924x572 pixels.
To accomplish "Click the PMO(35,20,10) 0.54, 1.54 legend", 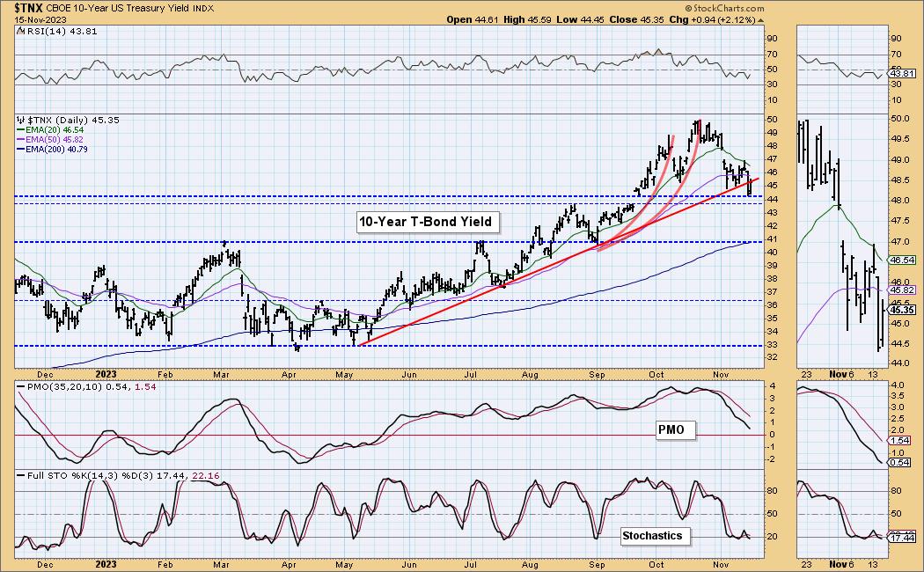I will [x=86, y=387].
